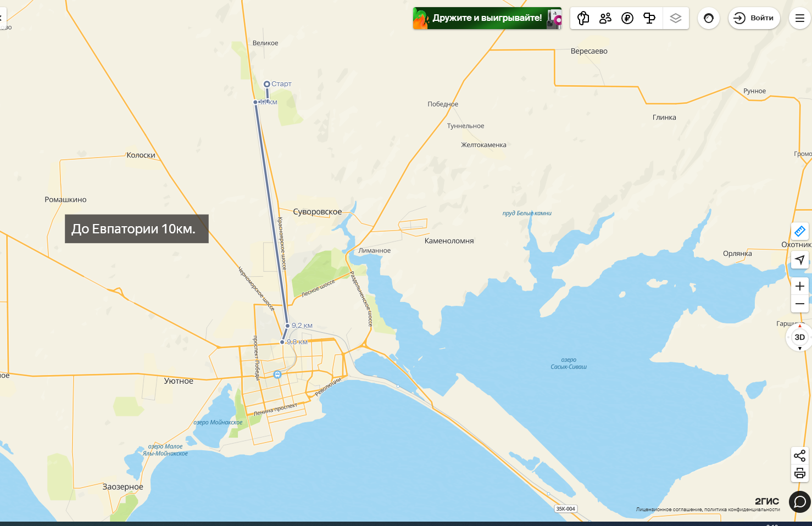Click the Суворовское village label

tap(318, 212)
